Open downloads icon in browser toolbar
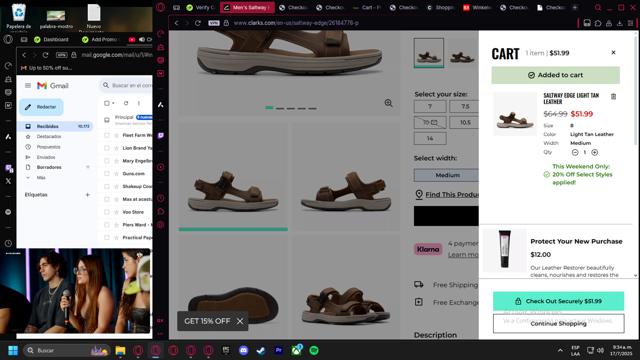This screenshot has height=360, width=640. [620, 23]
